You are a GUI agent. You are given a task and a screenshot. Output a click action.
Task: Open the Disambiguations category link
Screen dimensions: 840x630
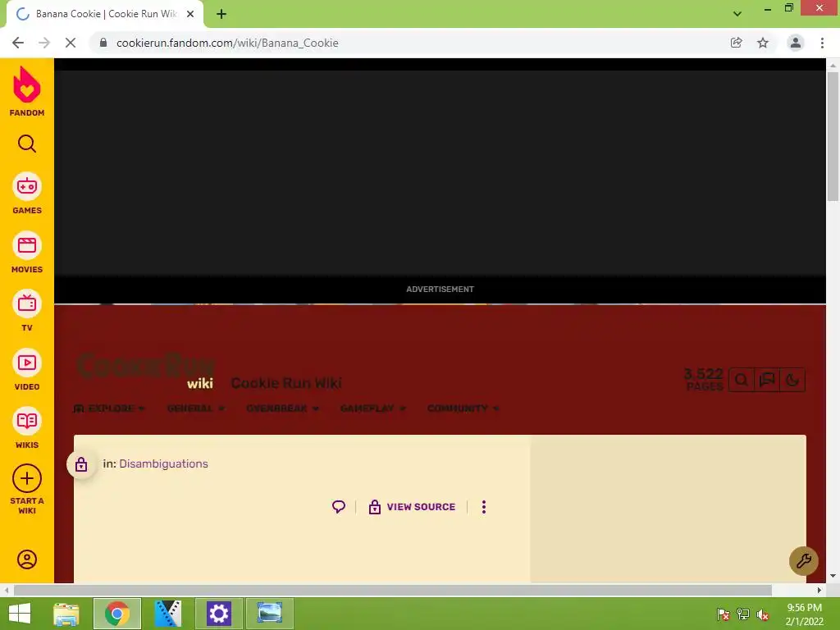pyautogui.click(x=163, y=464)
